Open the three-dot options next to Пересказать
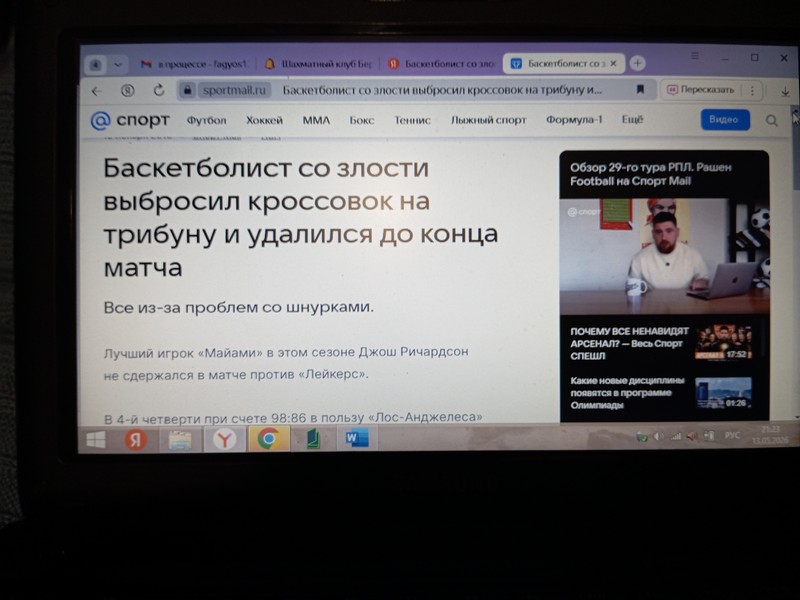 pos(752,90)
